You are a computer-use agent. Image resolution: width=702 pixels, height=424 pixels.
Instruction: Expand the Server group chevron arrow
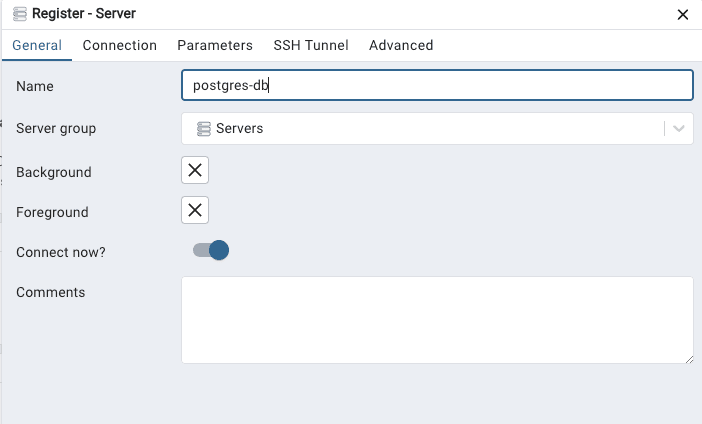click(679, 129)
